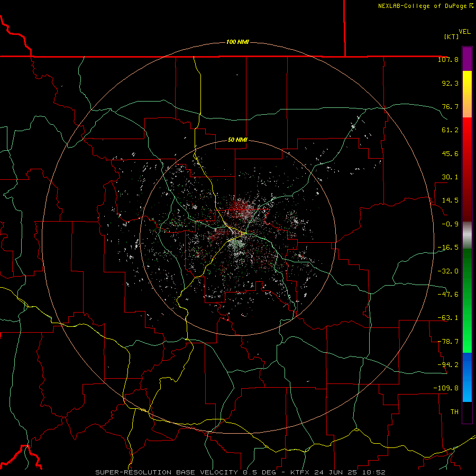
Task: Pick the gray near-zero segment of color bar
Action: coord(467,235)
